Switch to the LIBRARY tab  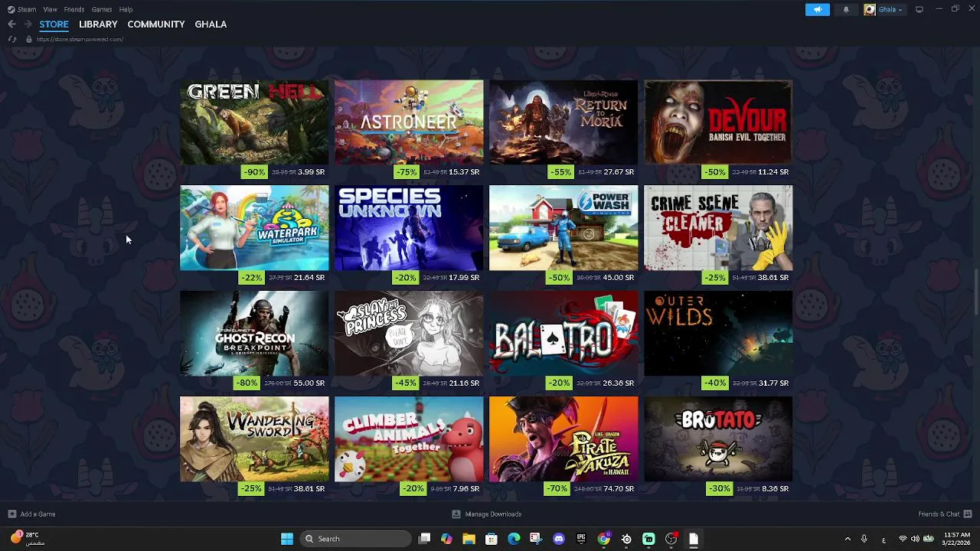(98, 24)
